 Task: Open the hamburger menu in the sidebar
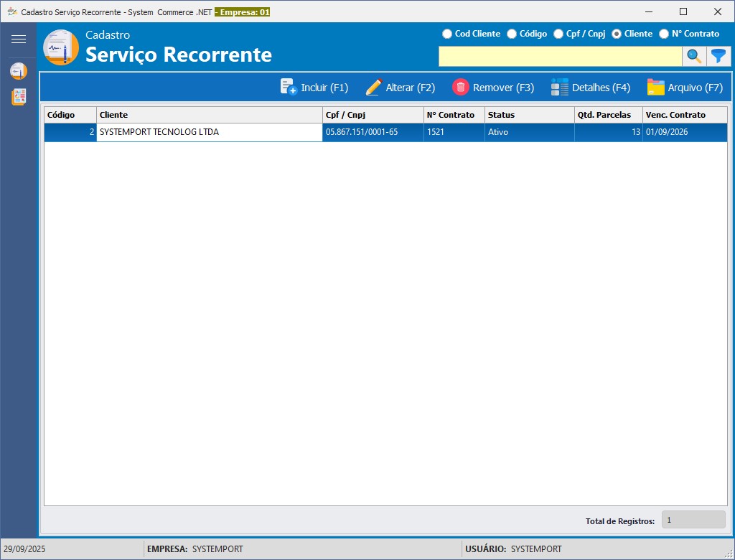(19, 39)
